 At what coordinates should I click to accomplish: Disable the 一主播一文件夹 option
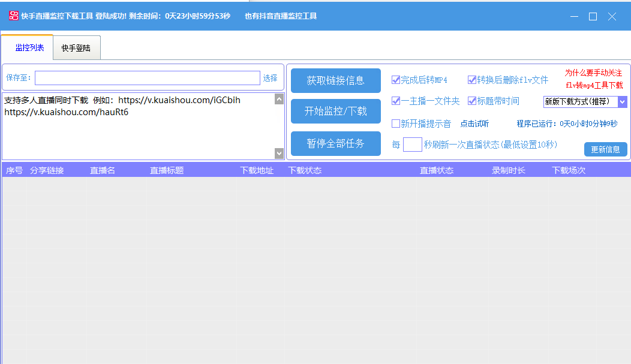[396, 101]
